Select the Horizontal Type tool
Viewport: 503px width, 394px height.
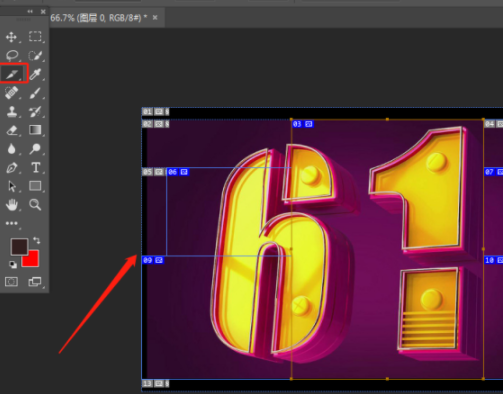(x=36, y=167)
